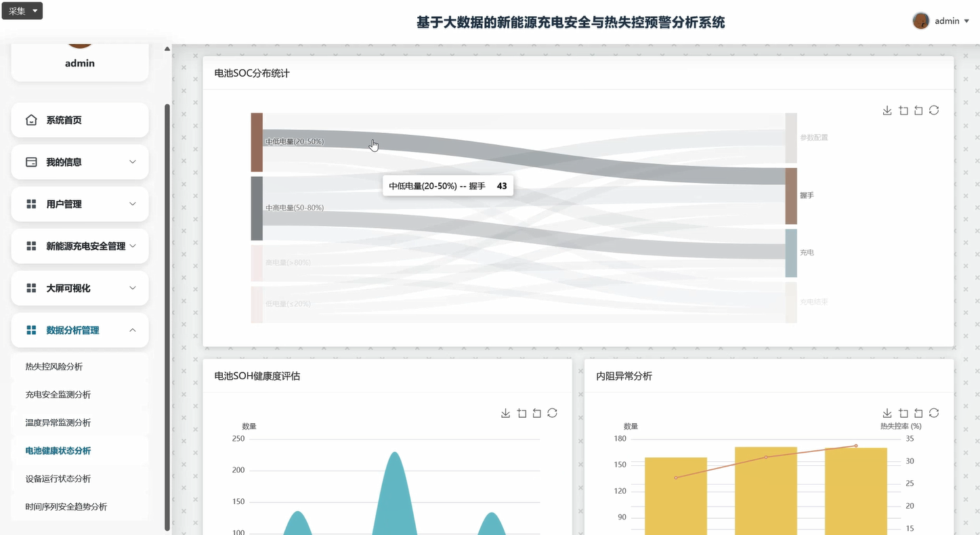
Task: Expand the 大屏可视化 menu chevron
Action: 133,288
